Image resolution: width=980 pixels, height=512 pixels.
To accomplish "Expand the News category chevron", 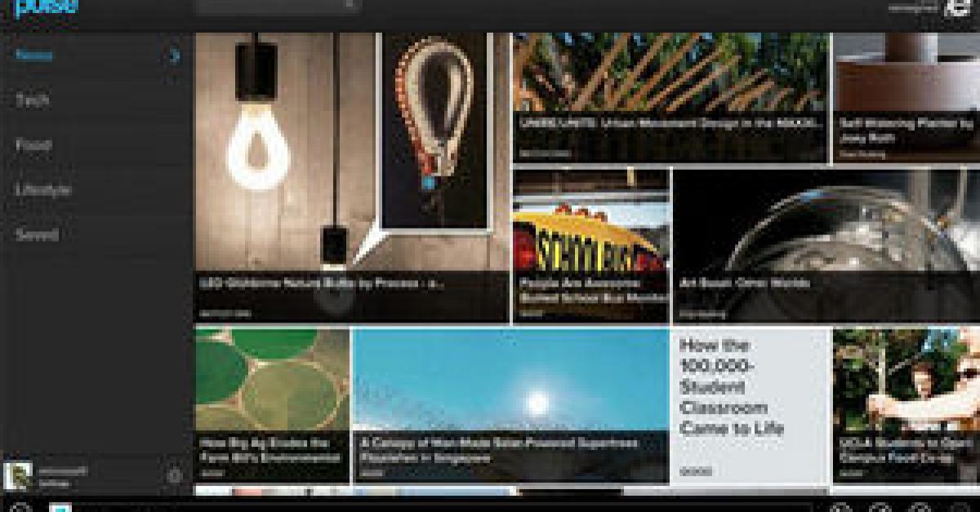I will pos(174,56).
